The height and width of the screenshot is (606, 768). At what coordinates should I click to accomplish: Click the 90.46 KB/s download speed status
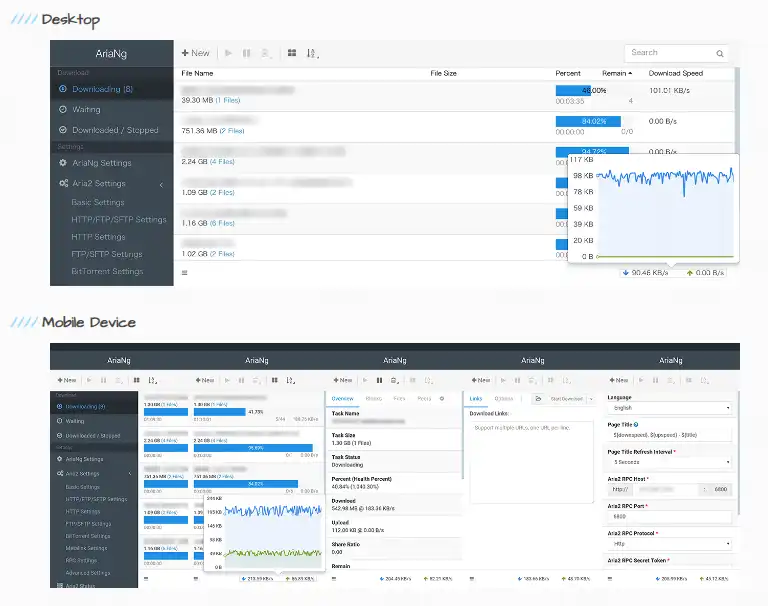click(x=645, y=272)
